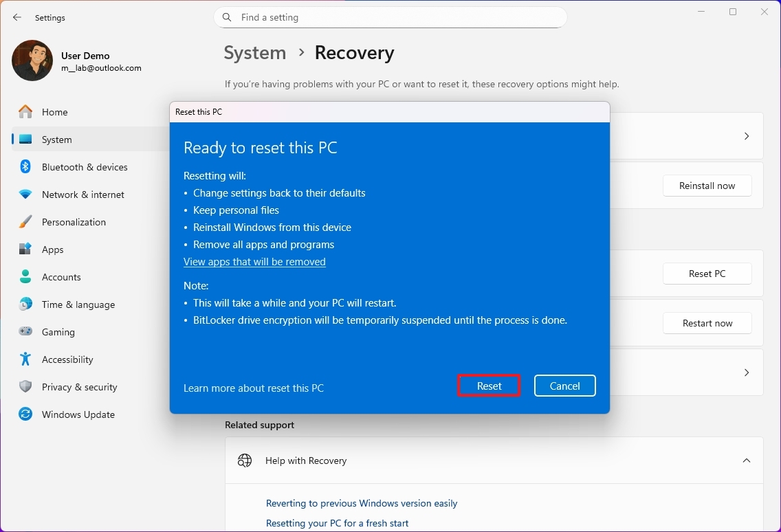The width and height of the screenshot is (781, 532).
Task: Confirm by clicking the Reset button
Action: [488, 386]
